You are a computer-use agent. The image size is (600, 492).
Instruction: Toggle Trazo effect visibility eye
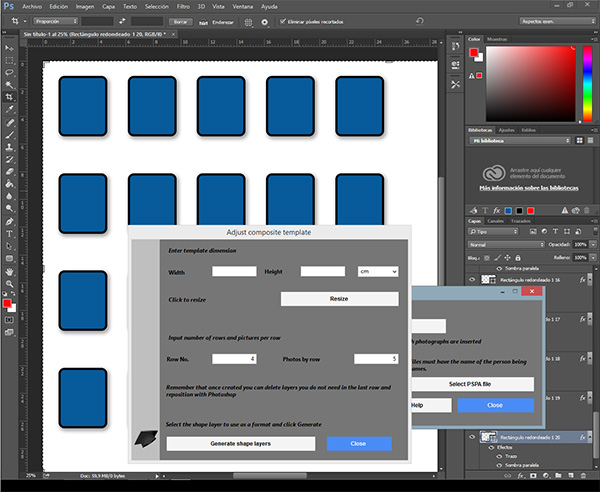499,456
